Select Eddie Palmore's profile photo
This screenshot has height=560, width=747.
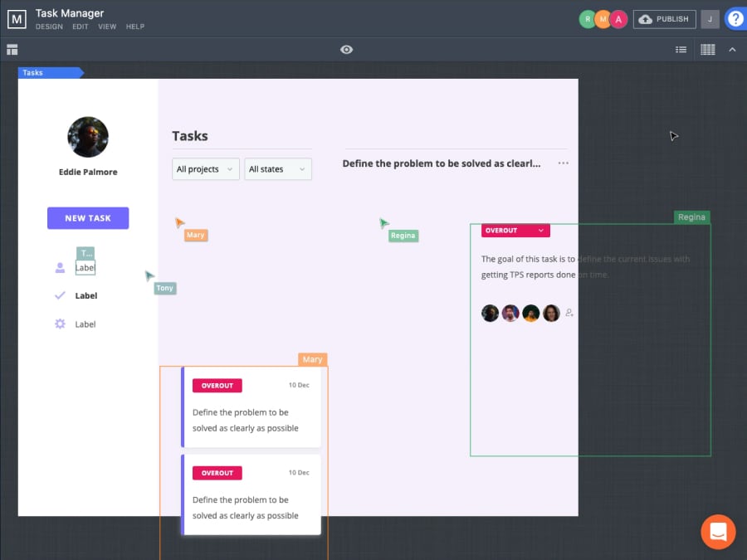(88, 137)
